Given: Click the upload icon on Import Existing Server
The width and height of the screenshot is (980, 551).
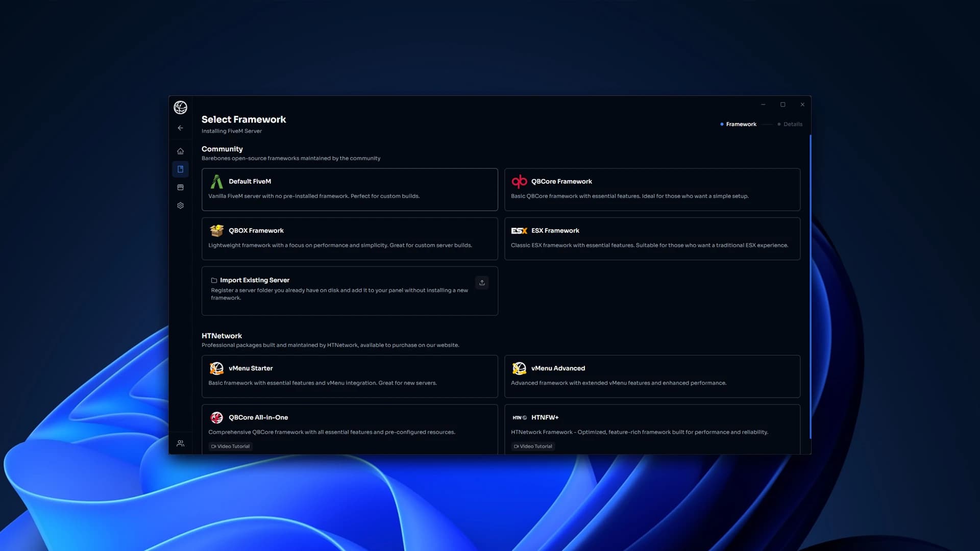Looking at the screenshot, I should (x=482, y=283).
